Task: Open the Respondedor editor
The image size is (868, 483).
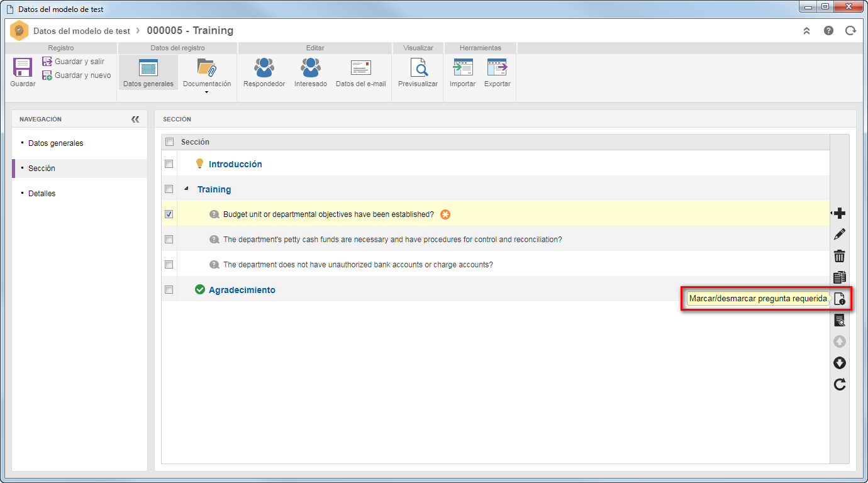Action: (x=264, y=72)
